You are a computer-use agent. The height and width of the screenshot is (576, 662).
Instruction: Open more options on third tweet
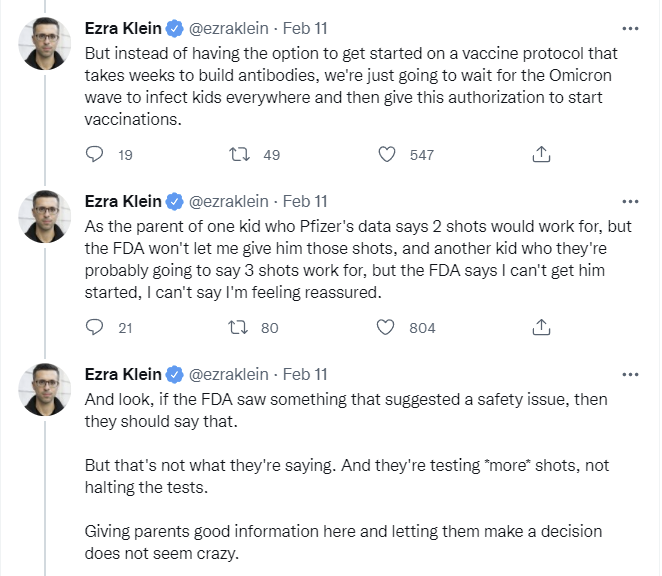pyautogui.click(x=629, y=374)
